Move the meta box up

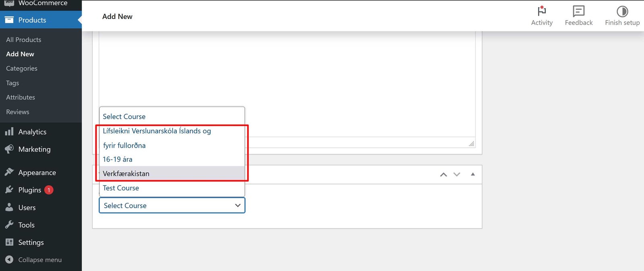click(444, 174)
